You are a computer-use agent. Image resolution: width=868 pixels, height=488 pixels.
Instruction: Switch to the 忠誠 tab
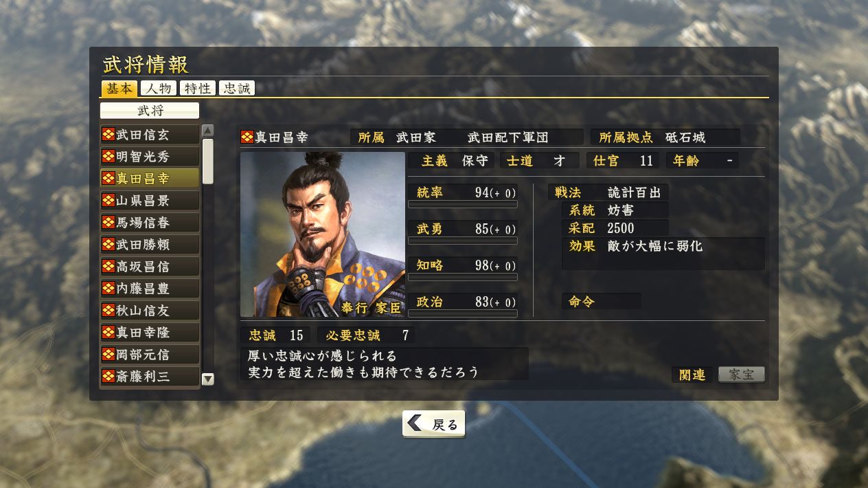coord(236,88)
